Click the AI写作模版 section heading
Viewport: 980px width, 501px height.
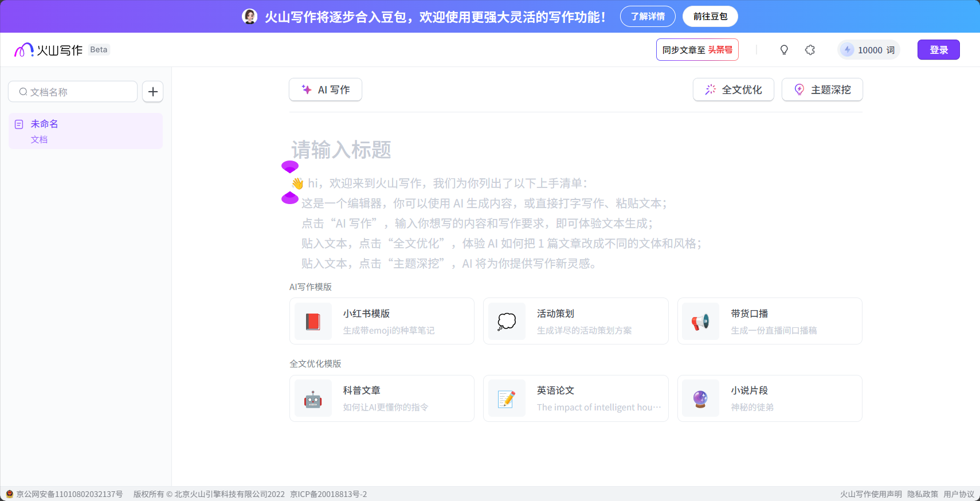coord(311,287)
